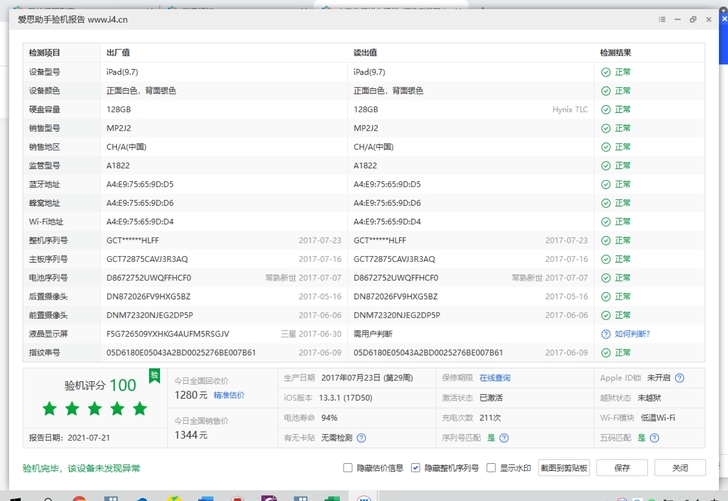Screen dimensions: 728x501
Task: Open the 精准估价 link
Action: point(229,395)
